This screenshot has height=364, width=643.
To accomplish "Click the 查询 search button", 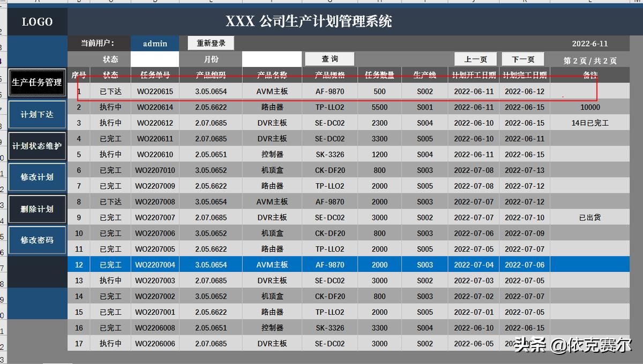I will coord(329,59).
